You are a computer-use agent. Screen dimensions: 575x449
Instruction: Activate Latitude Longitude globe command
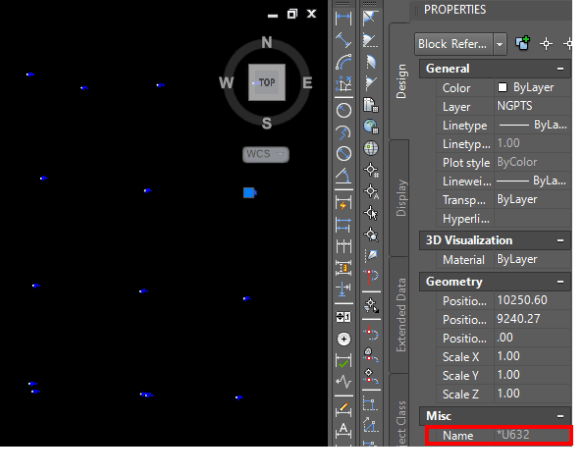(370, 148)
